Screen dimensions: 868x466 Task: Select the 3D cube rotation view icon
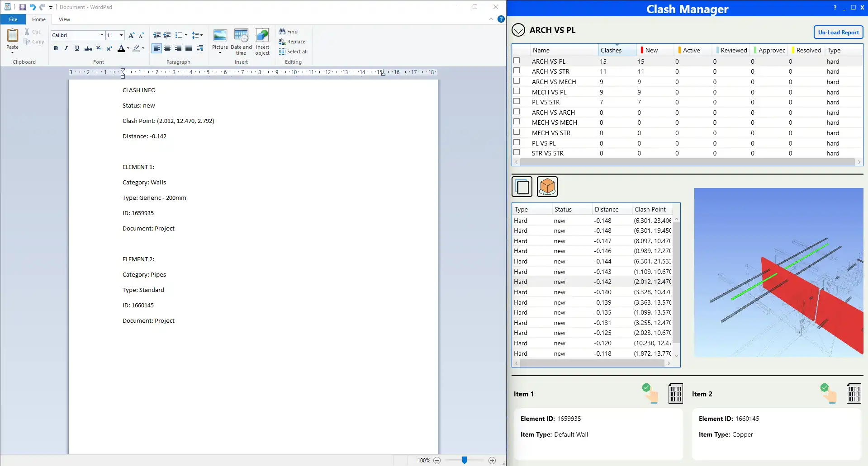point(547,186)
